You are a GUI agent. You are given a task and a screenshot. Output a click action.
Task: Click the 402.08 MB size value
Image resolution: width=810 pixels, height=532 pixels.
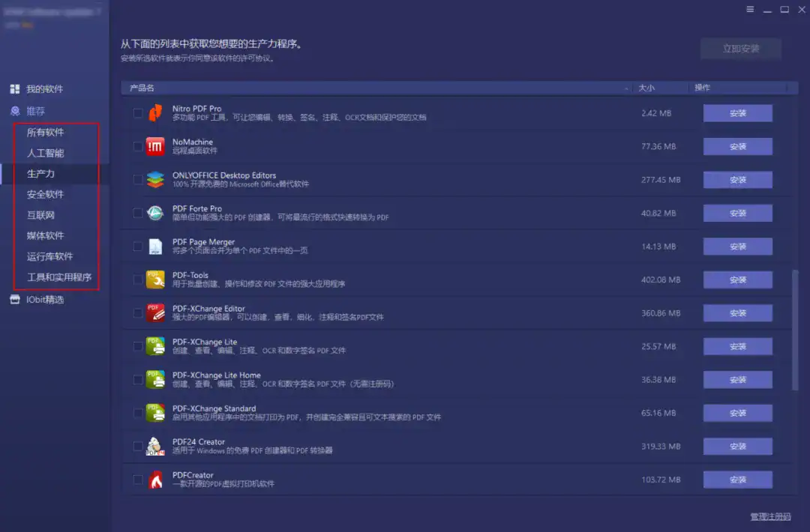pos(661,279)
